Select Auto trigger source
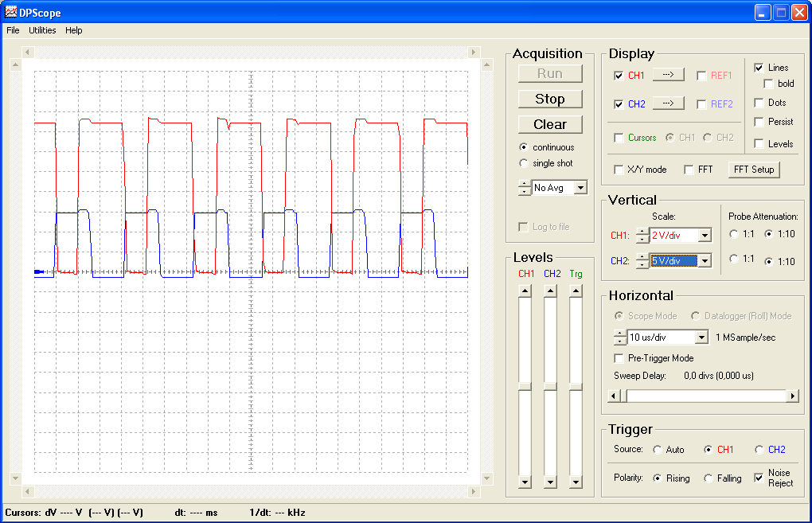Screen dimensions: 812x523 click(657, 450)
